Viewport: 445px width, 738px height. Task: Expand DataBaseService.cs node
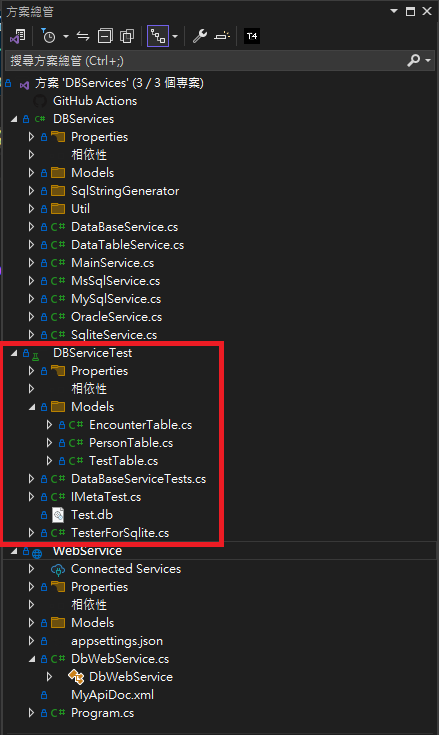tap(32, 227)
